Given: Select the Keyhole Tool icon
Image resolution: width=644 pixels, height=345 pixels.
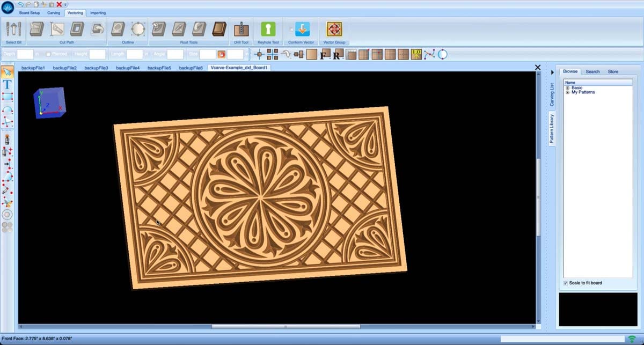Looking at the screenshot, I should (268, 29).
